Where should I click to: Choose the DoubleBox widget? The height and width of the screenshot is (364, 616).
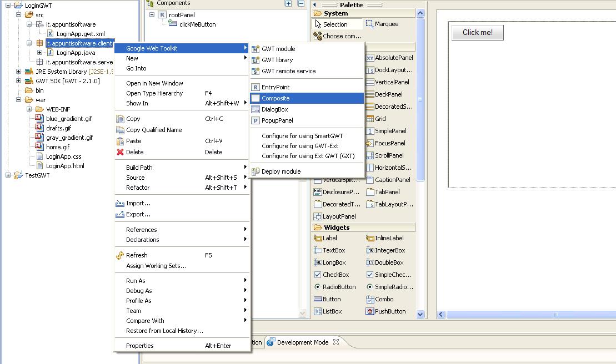coord(385,262)
